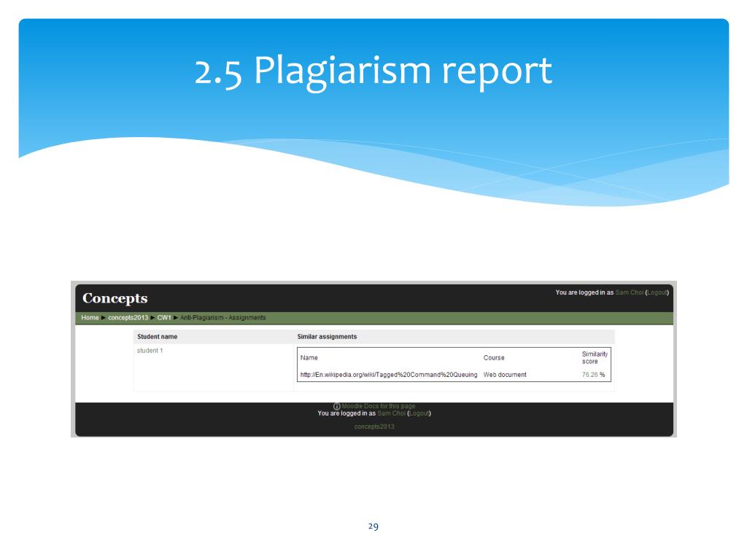Go to the CW1 breadcrumb
This screenshot has height=560, width=747.
(x=164, y=318)
